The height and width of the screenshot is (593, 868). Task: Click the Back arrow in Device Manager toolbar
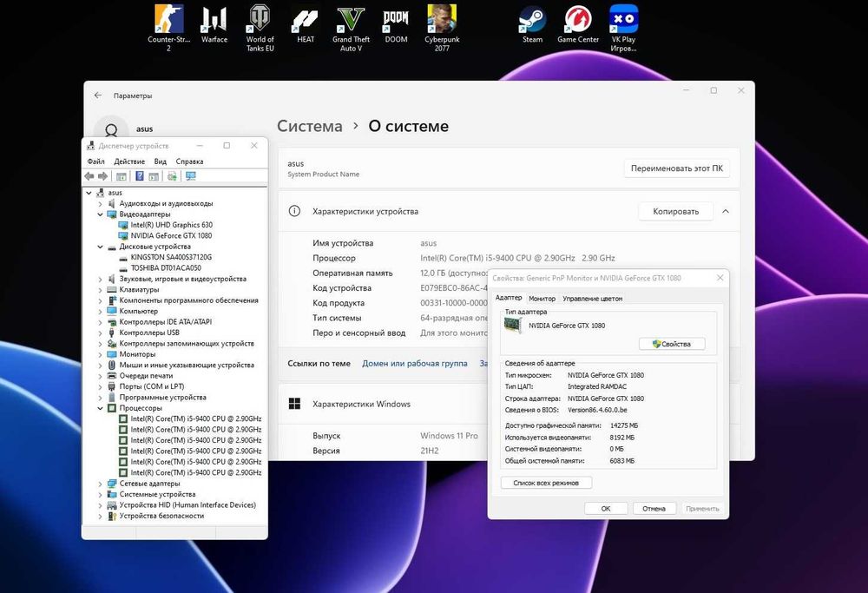89,176
